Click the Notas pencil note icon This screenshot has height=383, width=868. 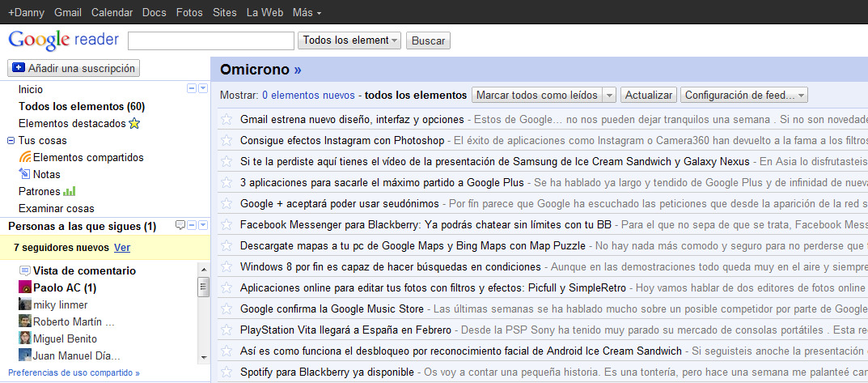[24, 174]
